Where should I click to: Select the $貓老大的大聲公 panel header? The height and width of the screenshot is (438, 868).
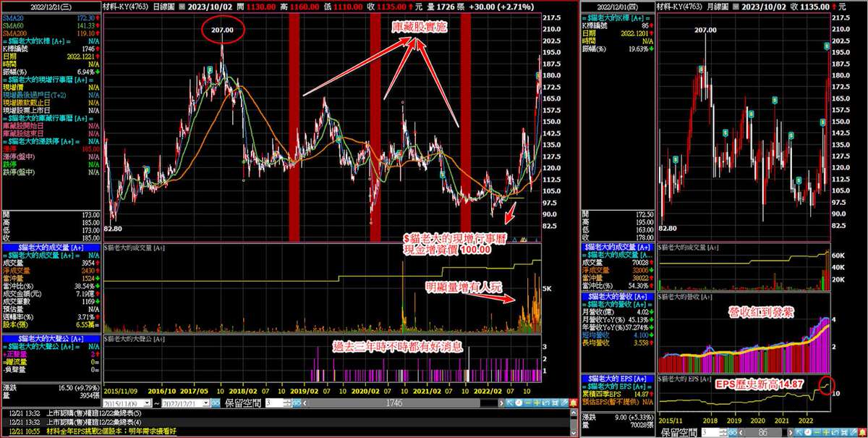(50, 337)
